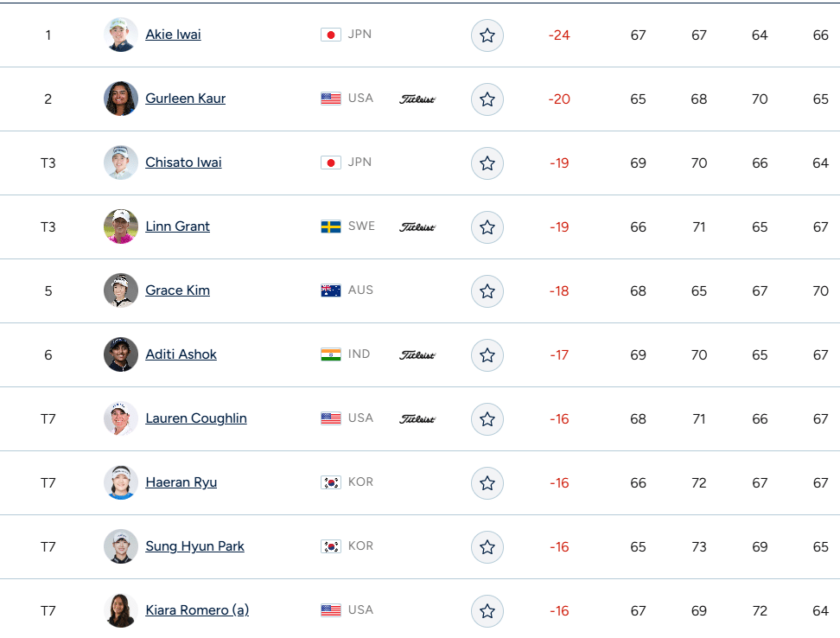Star Chisato Iwai as a favorite

[x=487, y=163]
